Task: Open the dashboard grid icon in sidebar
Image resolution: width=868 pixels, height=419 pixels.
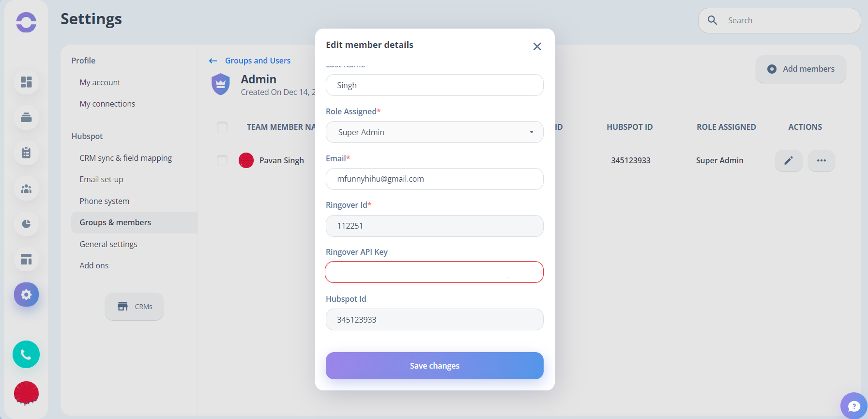Action: tap(26, 82)
